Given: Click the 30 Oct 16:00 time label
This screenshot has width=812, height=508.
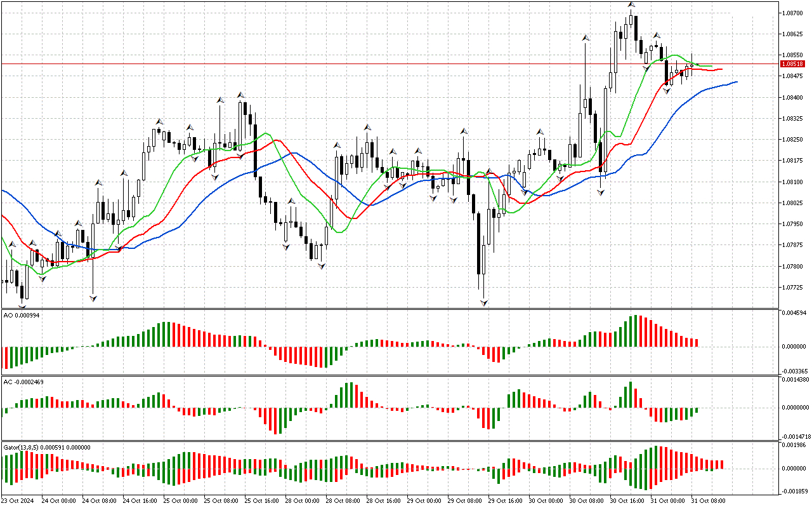Looking at the screenshot, I should pyautogui.click(x=627, y=501).
